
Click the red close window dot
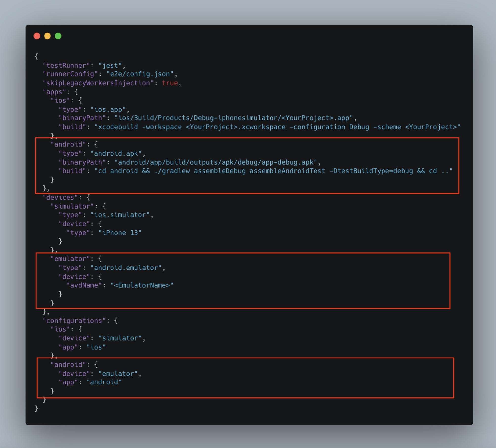pyautogui.click(x=37, y=36)
